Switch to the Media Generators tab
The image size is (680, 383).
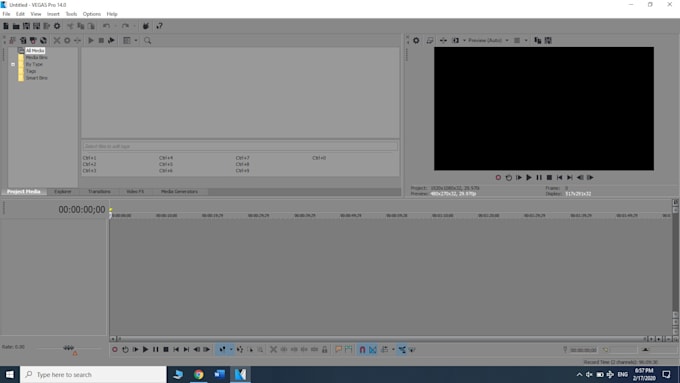point(180,191)
